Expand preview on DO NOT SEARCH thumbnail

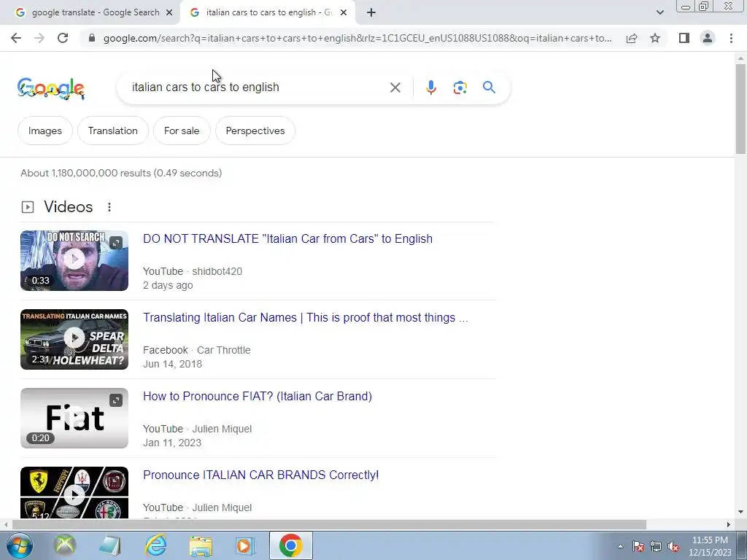[116, 243]
